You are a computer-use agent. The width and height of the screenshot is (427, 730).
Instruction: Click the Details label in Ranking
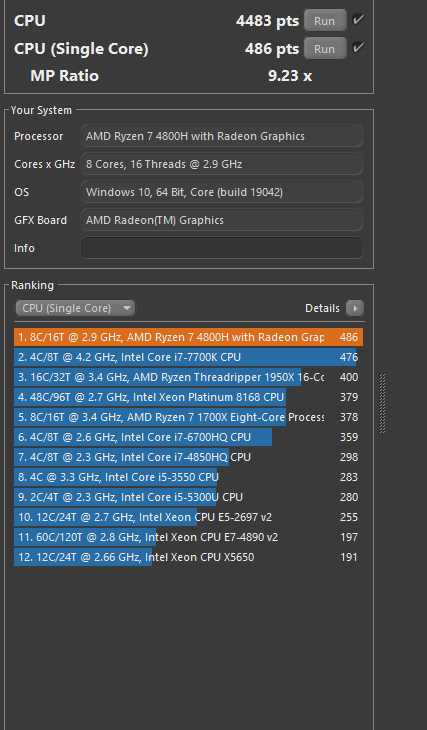tap(322, 308)
